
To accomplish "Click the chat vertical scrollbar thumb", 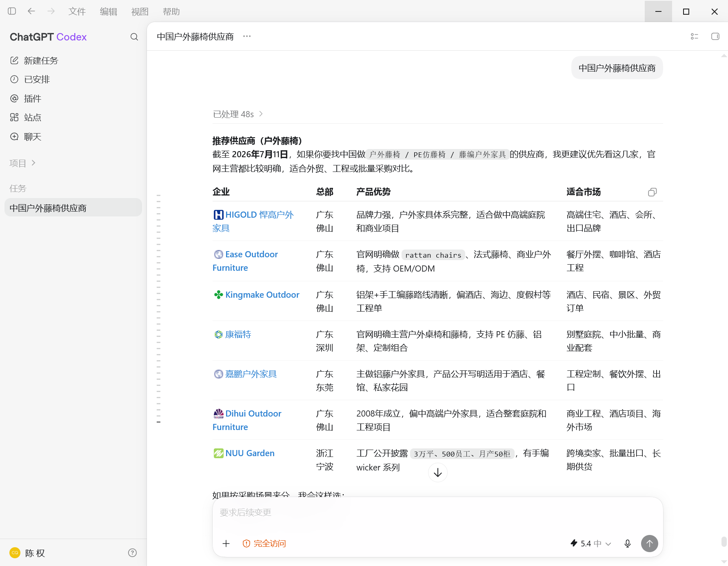I will 724,542.
